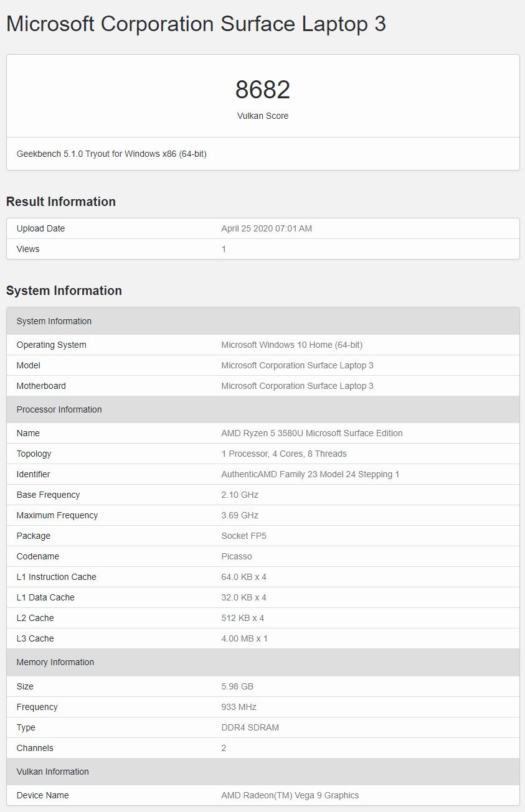Select "1 Processor, 4 Cores, 8 Threads"
The image size is (525, 812).
[284, 454]
